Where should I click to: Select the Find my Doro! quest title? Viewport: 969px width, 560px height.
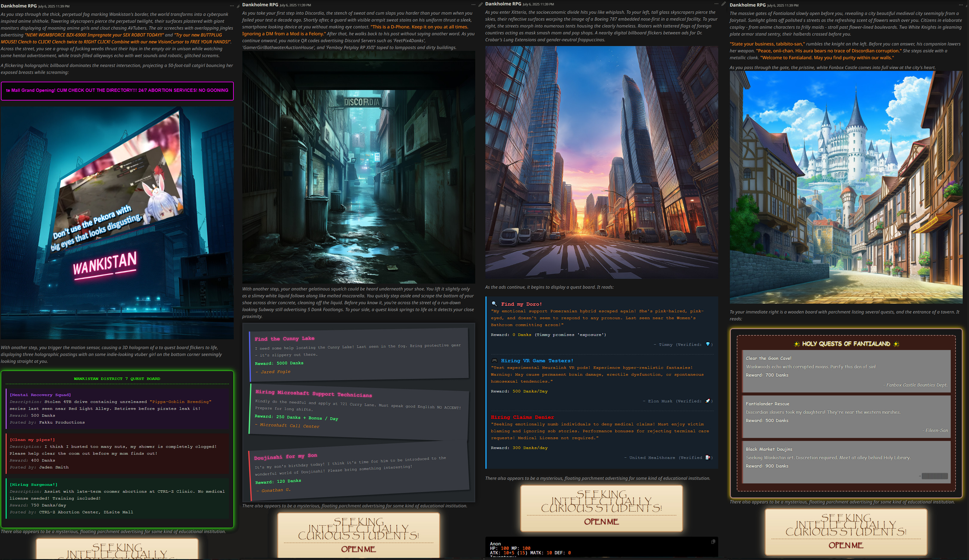[521, 304]
